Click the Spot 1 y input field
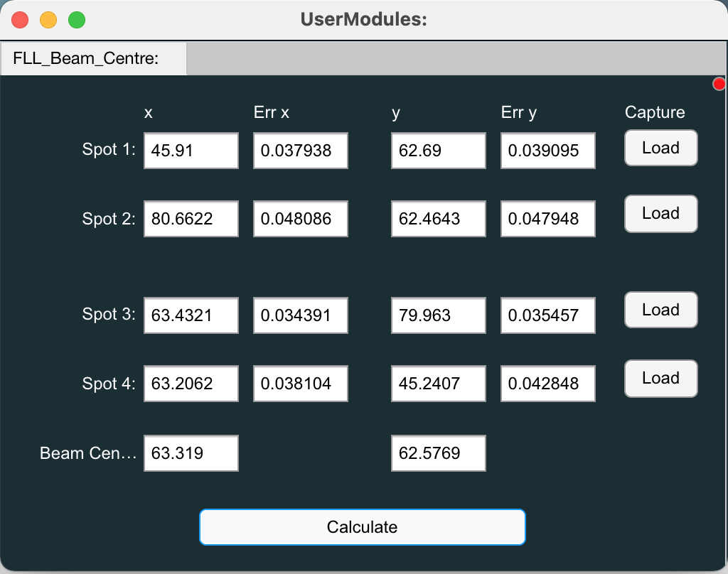This screenshot has height=574, width=728. [438, 151]
